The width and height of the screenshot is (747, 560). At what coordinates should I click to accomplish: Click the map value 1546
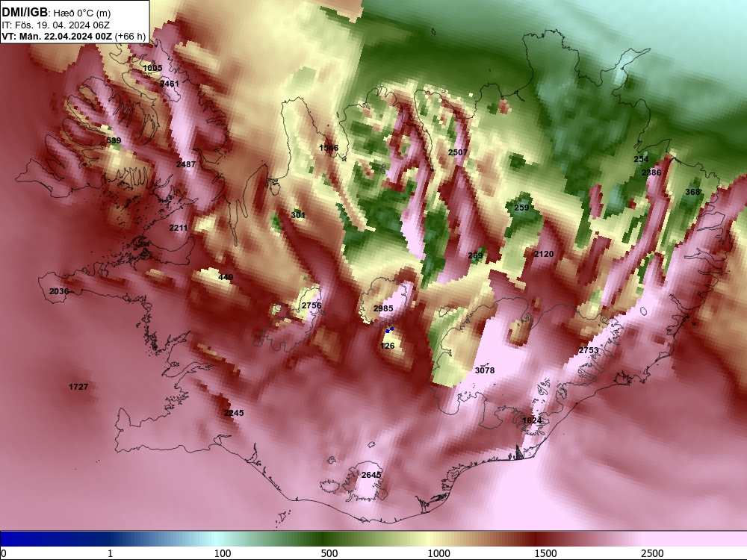coord(329,148)
